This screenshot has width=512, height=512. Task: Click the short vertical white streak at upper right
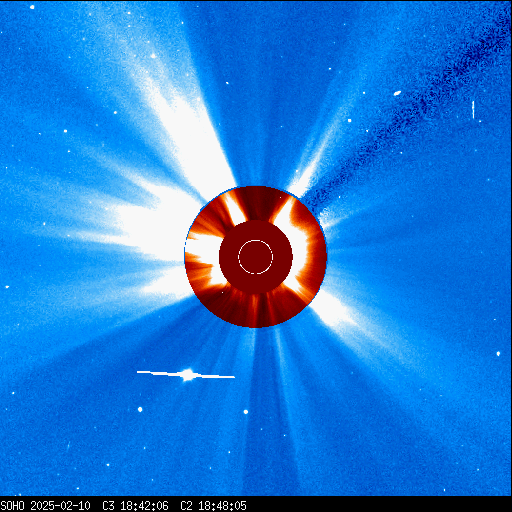[473, 110]
